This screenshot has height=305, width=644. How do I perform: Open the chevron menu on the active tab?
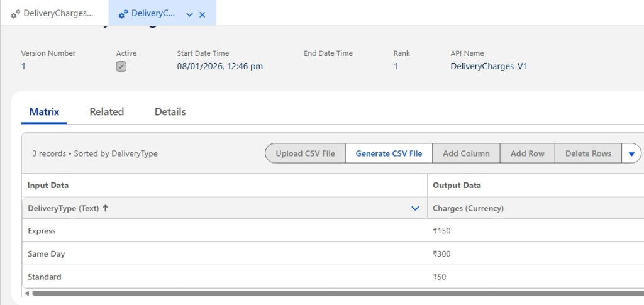pyautogui.click(x=189, y=14)
